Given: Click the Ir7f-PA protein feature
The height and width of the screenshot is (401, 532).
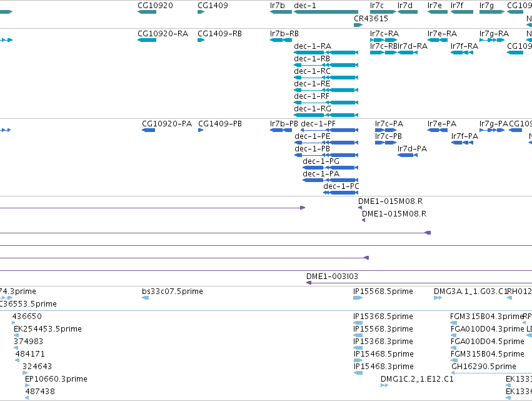Looking at the screenshot, I should pyautogui.click(x=462, y=143).
